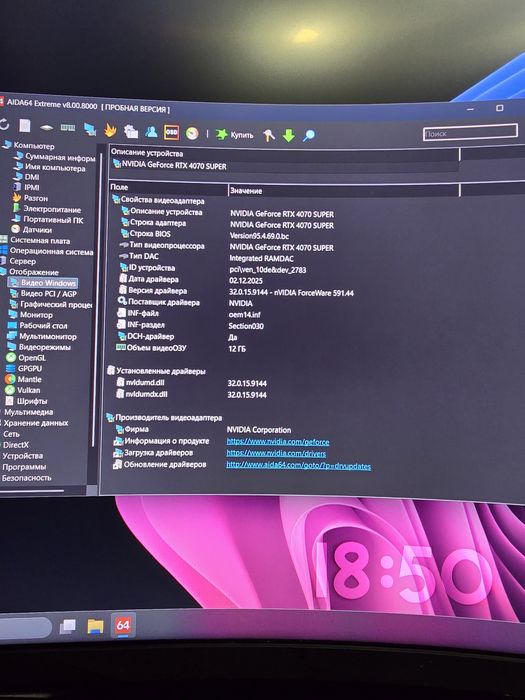Select the Строка BIOS row
The height and width of the screenshot is (700, 525).
[204, 235]
